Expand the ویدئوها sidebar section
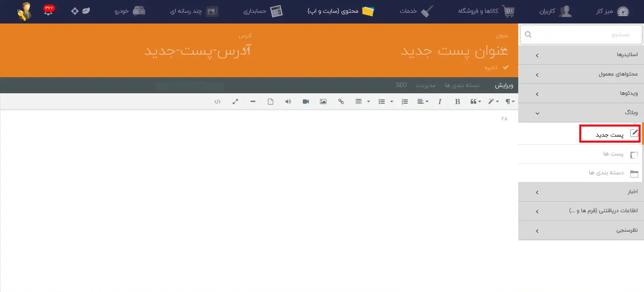This screenshot has height=292, width=644. (x=581, y=93)
